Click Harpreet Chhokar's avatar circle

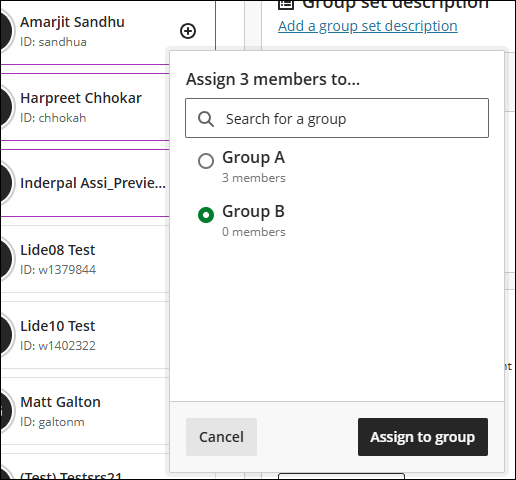[6, 107]
